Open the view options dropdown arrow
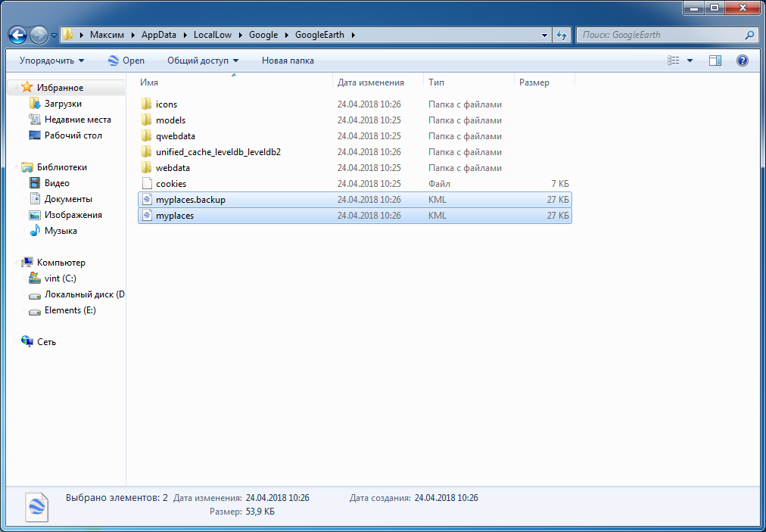Viewport: 766px width, 532px height. point(690,61)
